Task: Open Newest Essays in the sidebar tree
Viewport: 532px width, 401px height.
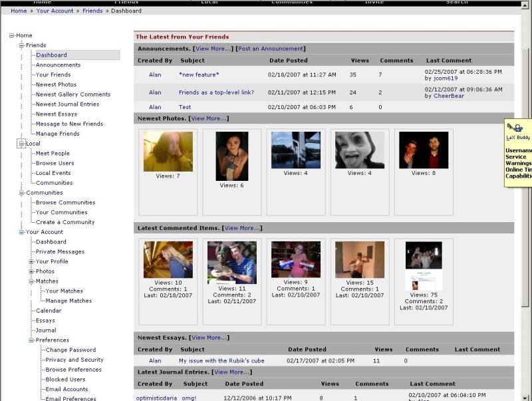Action: click(x=57, y=114)
